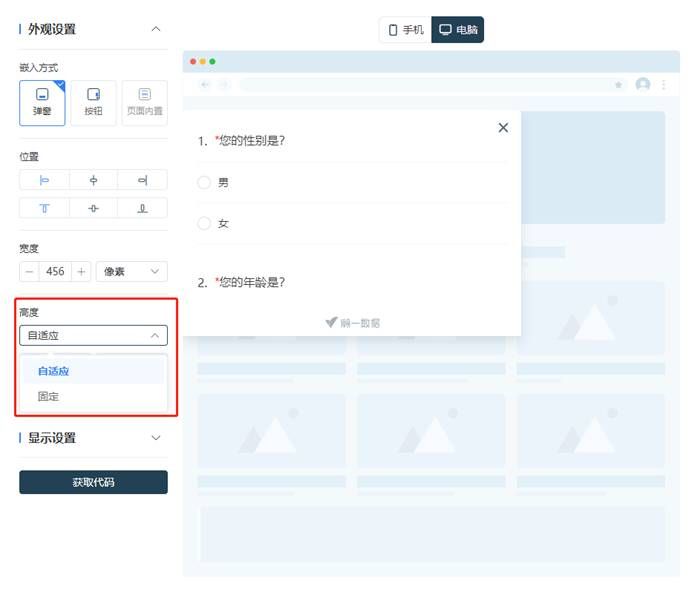
Task: Click question text 您的年龄是?
Action: pos(252,282)
